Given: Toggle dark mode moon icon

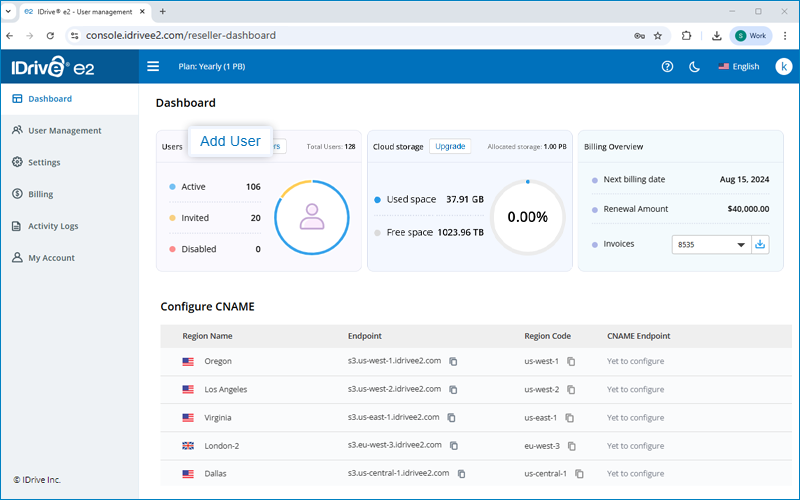Looking at the screenshot, I should (x=694, y=67).
